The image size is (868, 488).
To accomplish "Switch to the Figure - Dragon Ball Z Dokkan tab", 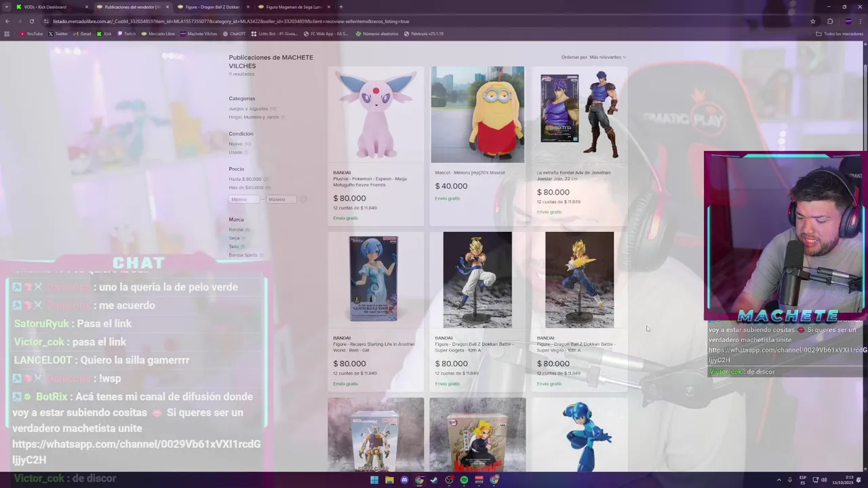I will point(212,7).
